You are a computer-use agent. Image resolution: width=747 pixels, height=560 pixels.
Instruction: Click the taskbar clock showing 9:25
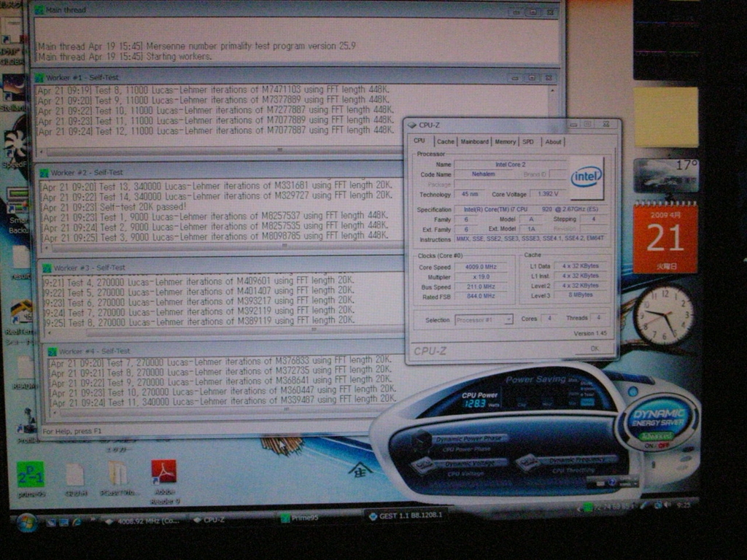click(683, 505)
